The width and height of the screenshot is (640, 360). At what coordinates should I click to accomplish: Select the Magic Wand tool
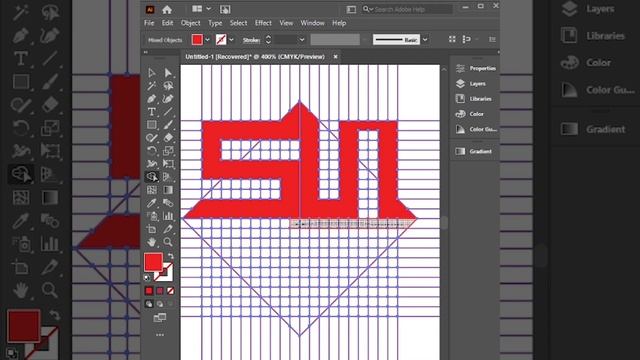151,86
